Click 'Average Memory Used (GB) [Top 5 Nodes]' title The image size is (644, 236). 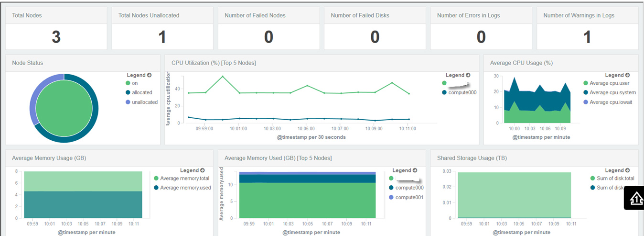tap(278, 158)
